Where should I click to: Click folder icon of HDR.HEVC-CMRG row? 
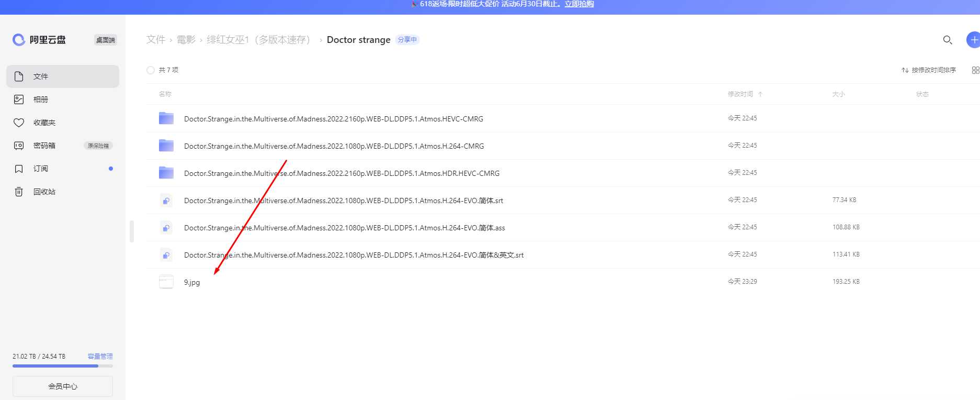coord(166,173)
